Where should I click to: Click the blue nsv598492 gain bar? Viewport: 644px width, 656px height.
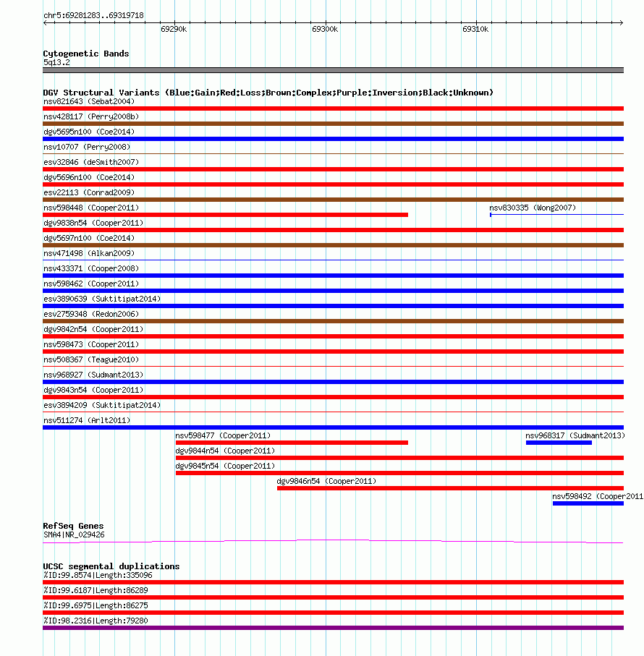click(x=588, y=503)
